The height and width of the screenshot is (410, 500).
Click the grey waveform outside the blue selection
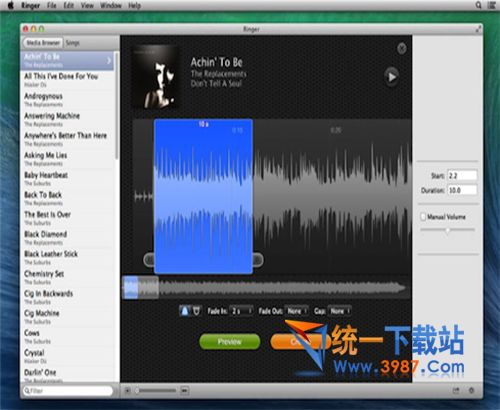[x=332, y=197]
